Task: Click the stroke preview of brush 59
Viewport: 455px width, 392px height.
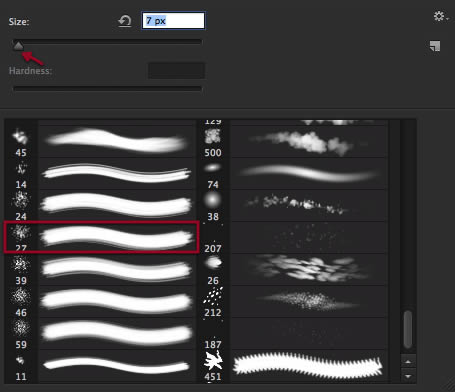Action: [x=117, y=333]
